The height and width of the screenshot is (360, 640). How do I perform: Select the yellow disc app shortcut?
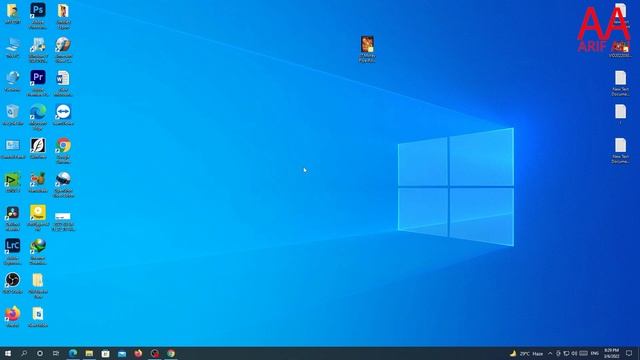[x=38, y=218]
